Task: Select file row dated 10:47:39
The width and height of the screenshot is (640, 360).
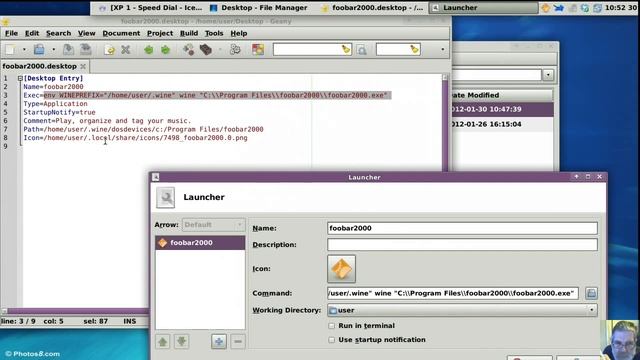Action: [502, 109]
